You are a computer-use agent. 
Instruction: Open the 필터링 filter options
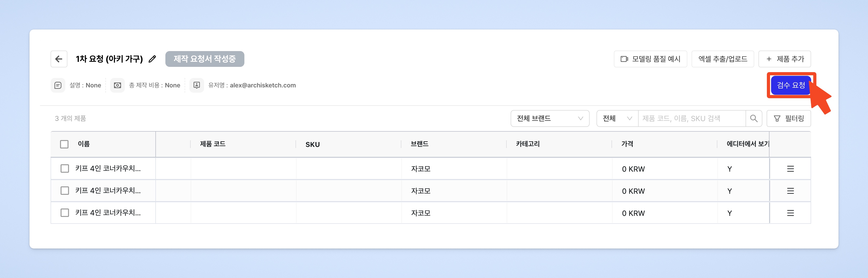[788, 118]
